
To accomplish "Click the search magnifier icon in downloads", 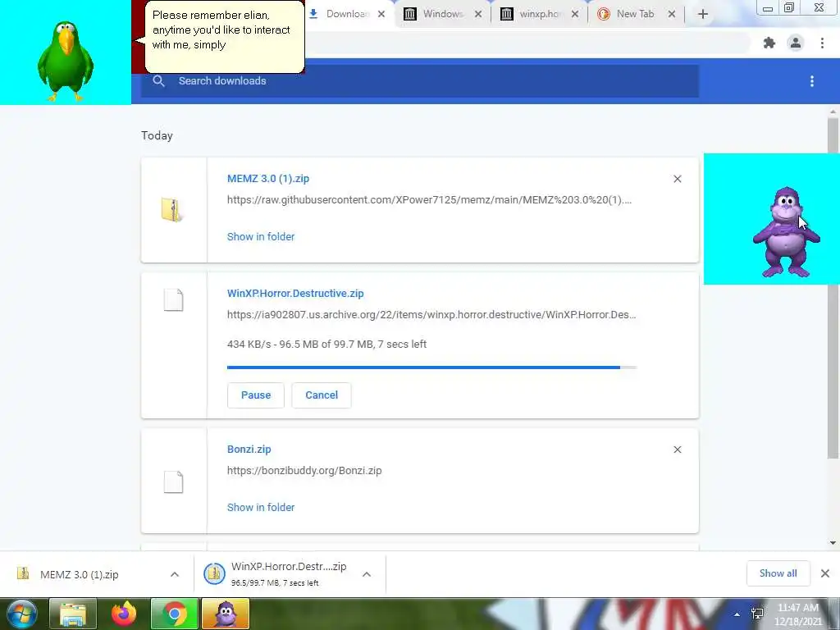I will 158,81.
